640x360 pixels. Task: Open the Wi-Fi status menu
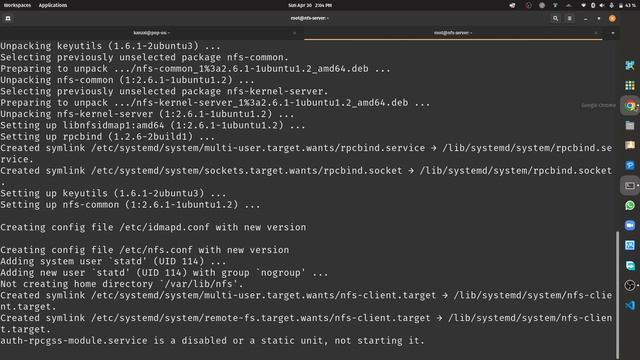[x=583, y=5]
